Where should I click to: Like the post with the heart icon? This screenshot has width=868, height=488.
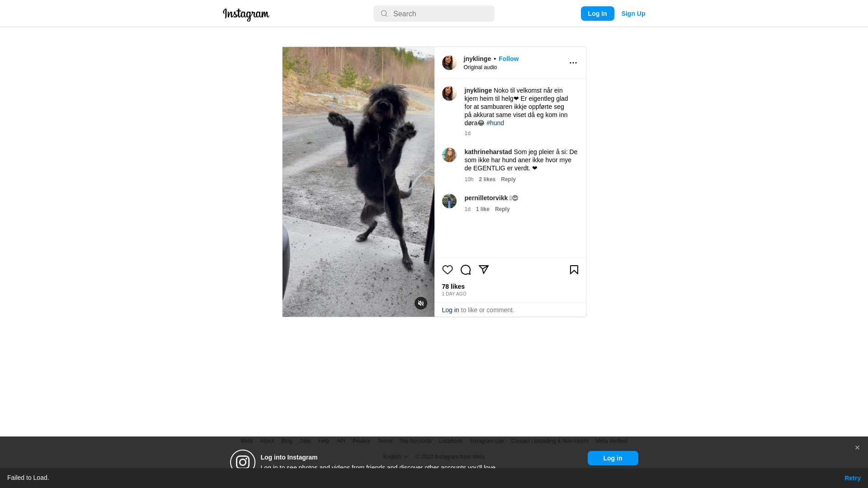coord(447,270)
